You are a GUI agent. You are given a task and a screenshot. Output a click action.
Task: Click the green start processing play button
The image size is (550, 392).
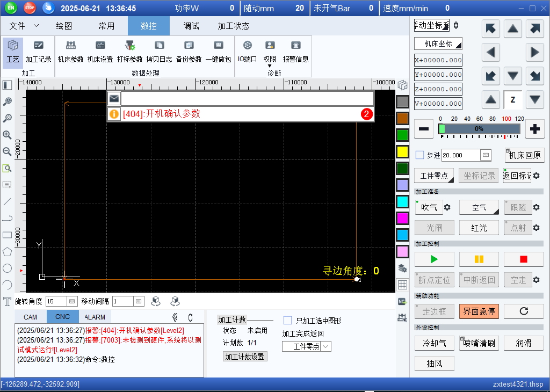pos(434,259)
